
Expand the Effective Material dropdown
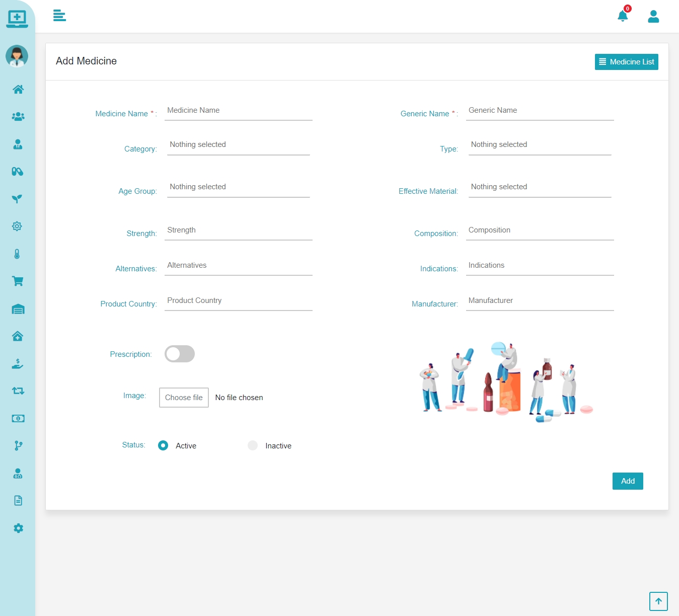click(x=540, y=187)
